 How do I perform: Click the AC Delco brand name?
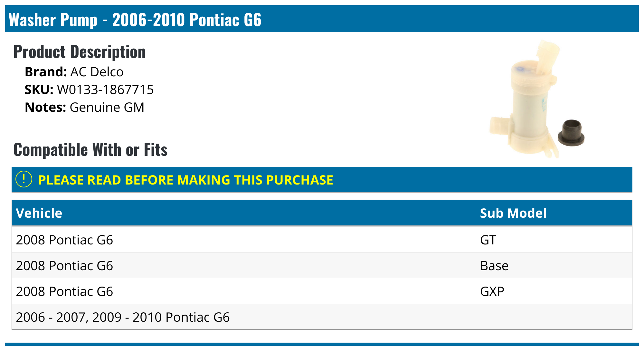coord(97,72)
